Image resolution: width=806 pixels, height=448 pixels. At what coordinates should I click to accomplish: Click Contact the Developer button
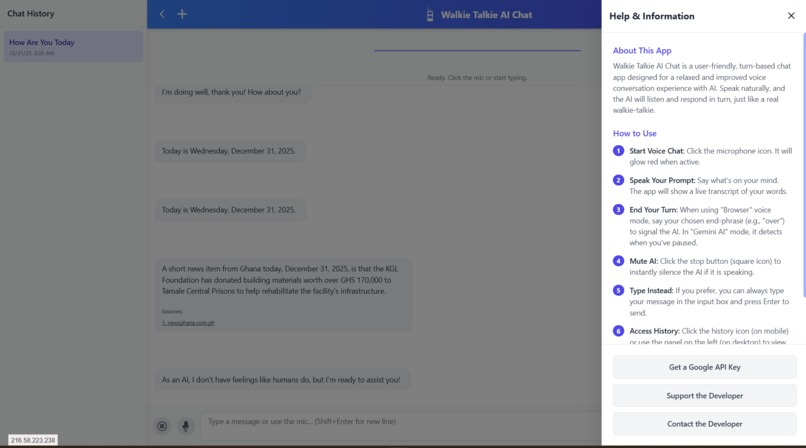[704, 424]
